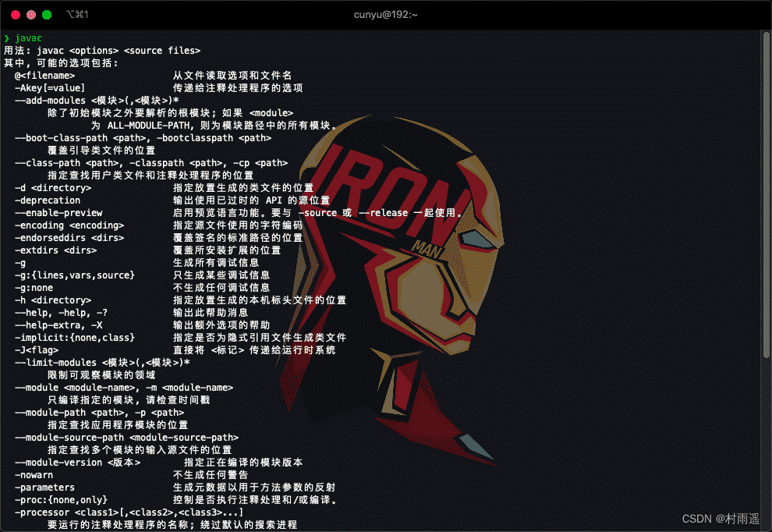Click the -g:{lines,vars,source} option text
Screen dimensions: 772x532
coord(75,275)
